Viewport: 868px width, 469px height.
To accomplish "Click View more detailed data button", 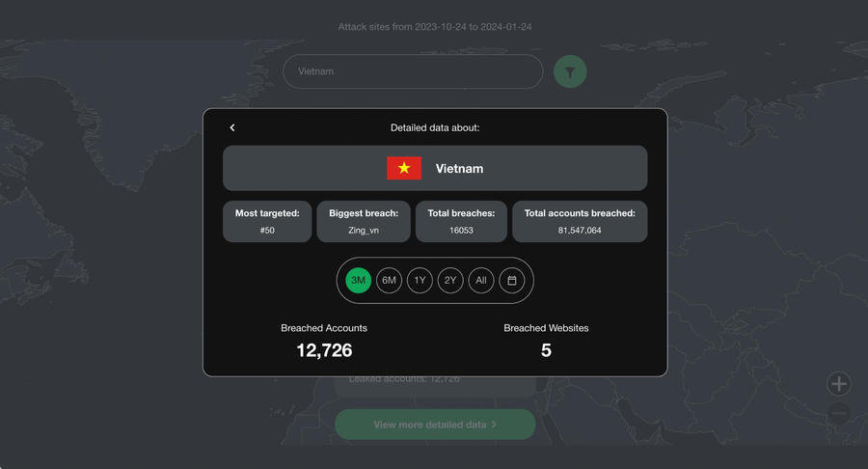I will pyautogui.click(x=435, y=425).
